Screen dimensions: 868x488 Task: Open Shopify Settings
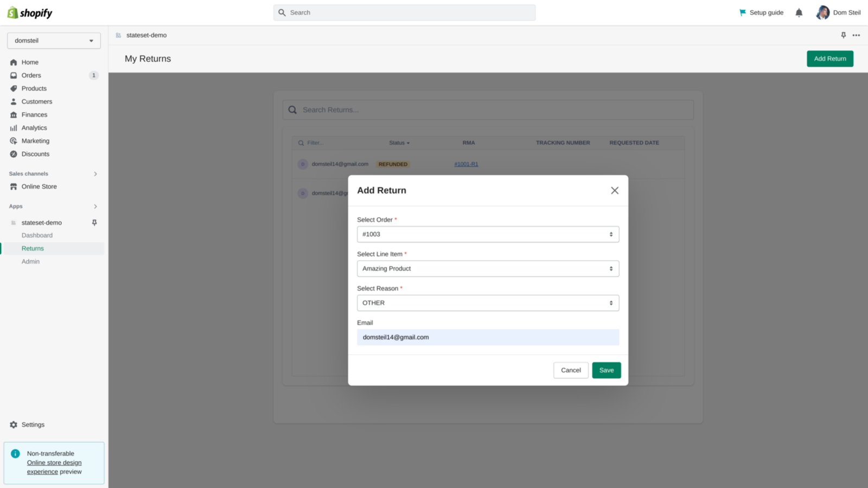[33, 425]
